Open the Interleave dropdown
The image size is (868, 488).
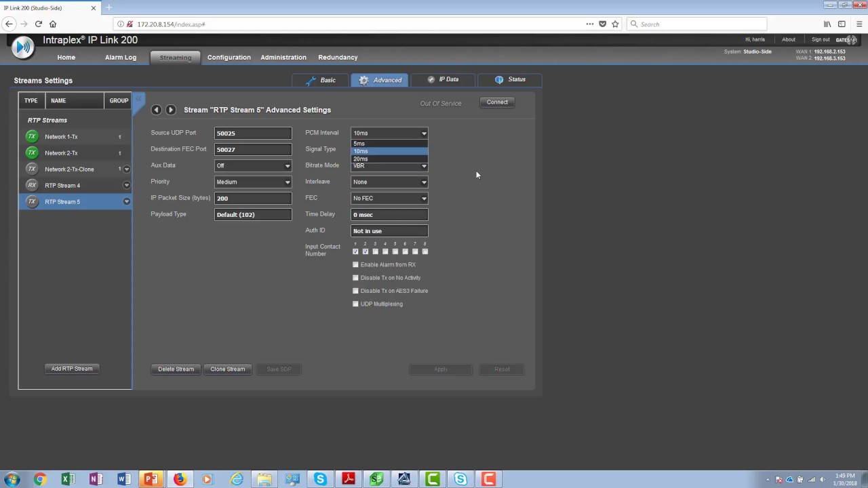click(389, 182)
